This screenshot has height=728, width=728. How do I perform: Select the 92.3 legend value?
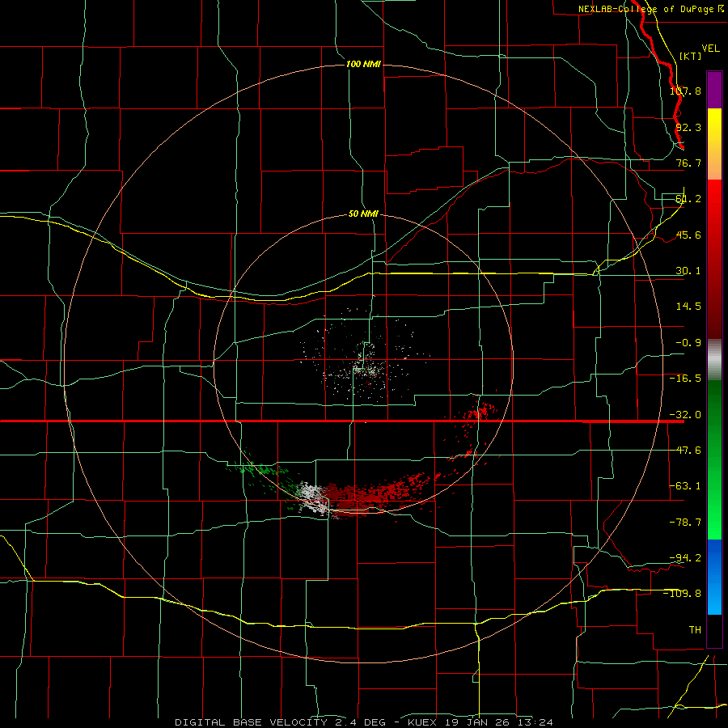[688, 127]
